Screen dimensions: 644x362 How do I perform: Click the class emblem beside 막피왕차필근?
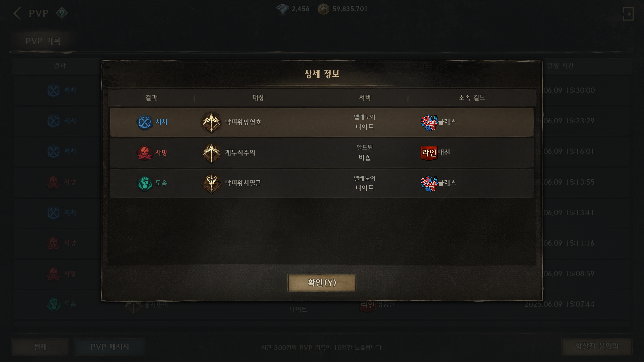click(211, 183)
